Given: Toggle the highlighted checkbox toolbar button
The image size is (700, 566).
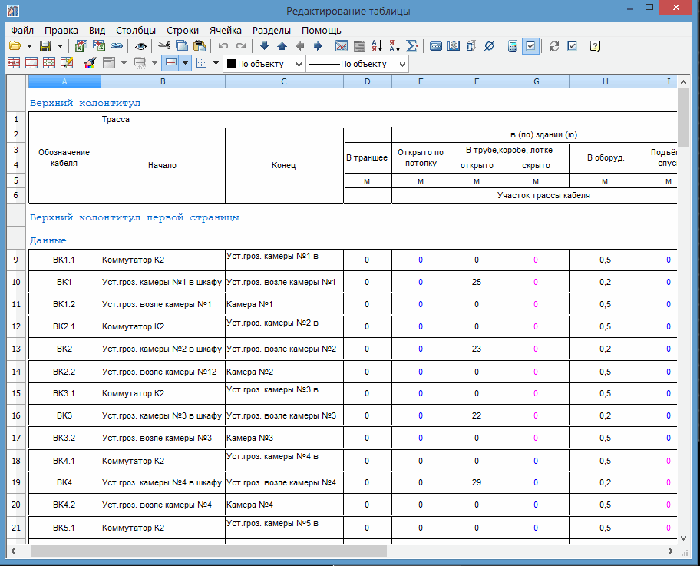Looking at the screenshot, I should [x=531, y=46].
